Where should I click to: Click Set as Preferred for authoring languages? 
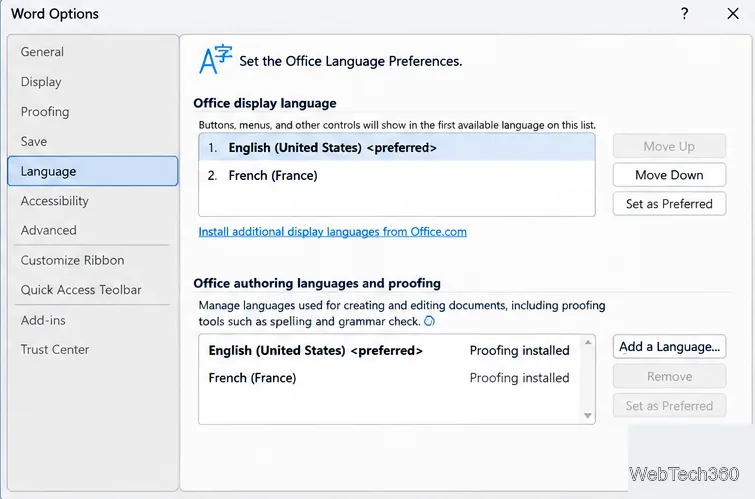669,406
